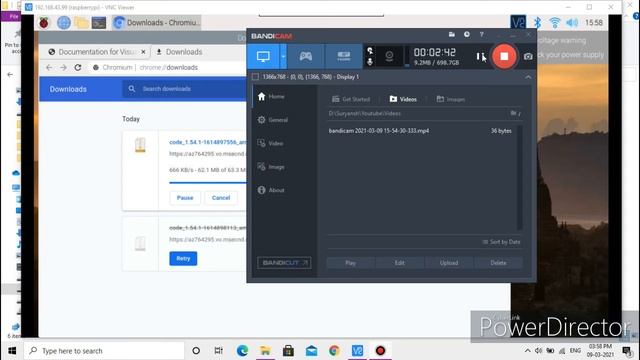Launch Bandicut from sidebar button
The height and width of the screenshot is (360, 640).
coord(284,263)
